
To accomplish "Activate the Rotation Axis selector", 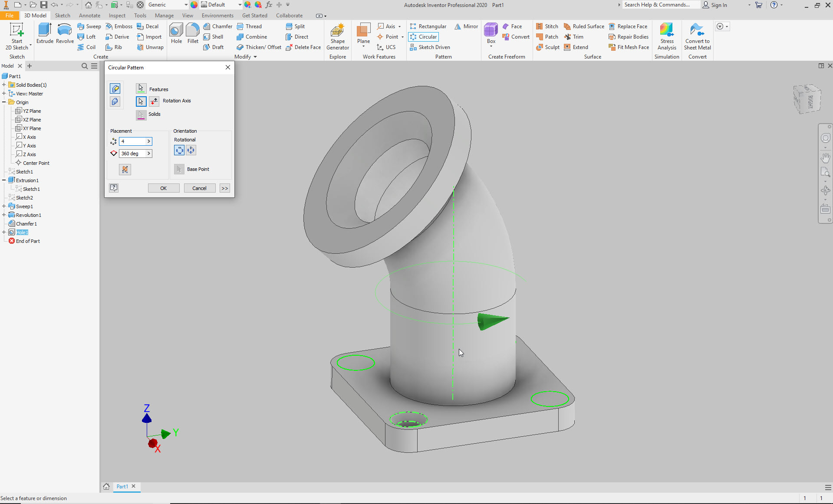I will click(141, 101).
